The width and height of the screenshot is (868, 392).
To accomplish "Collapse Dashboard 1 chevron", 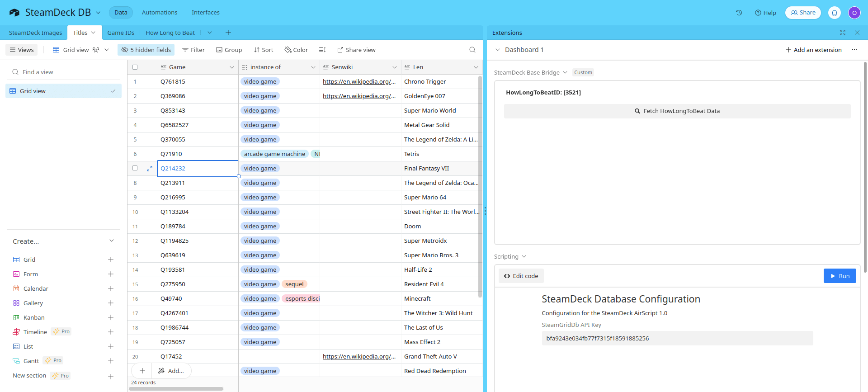I will (498, 50).
